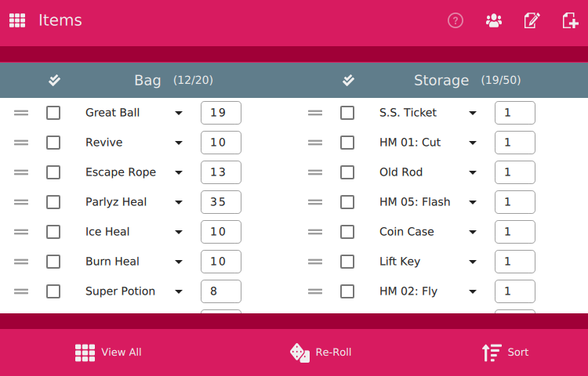
Task: Check the Old Rod checkbox
Action: (x=347, y=172)
